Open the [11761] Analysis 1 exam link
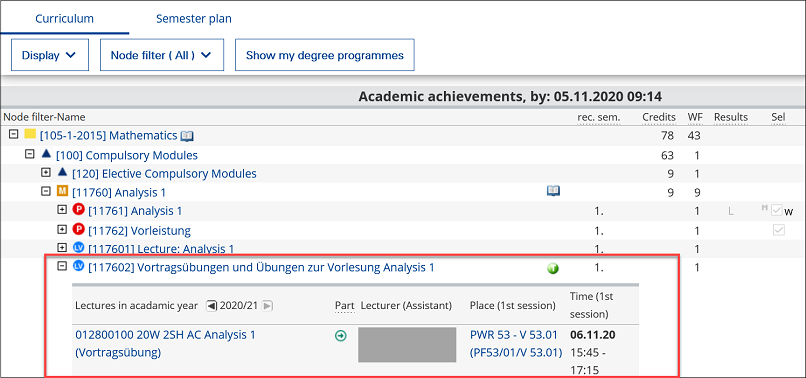The image size is (806, 378). pos(135,211)
